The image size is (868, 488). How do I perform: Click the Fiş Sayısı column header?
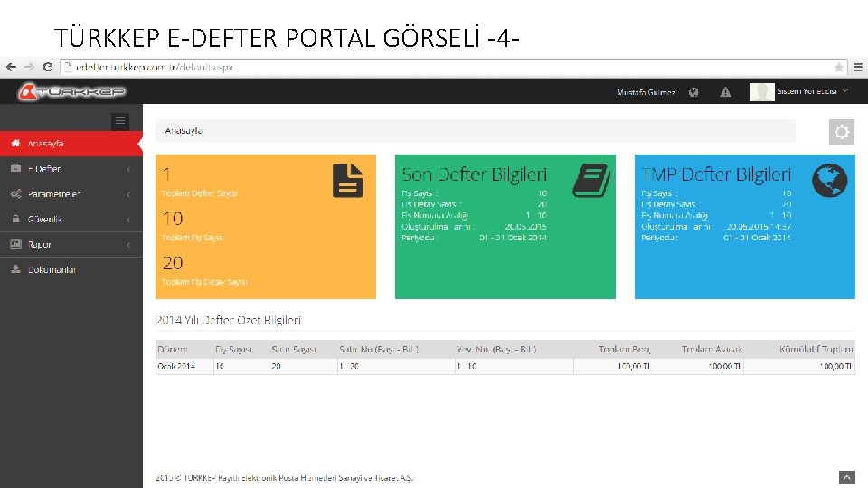pyautogui.click(x=233, y=349)
